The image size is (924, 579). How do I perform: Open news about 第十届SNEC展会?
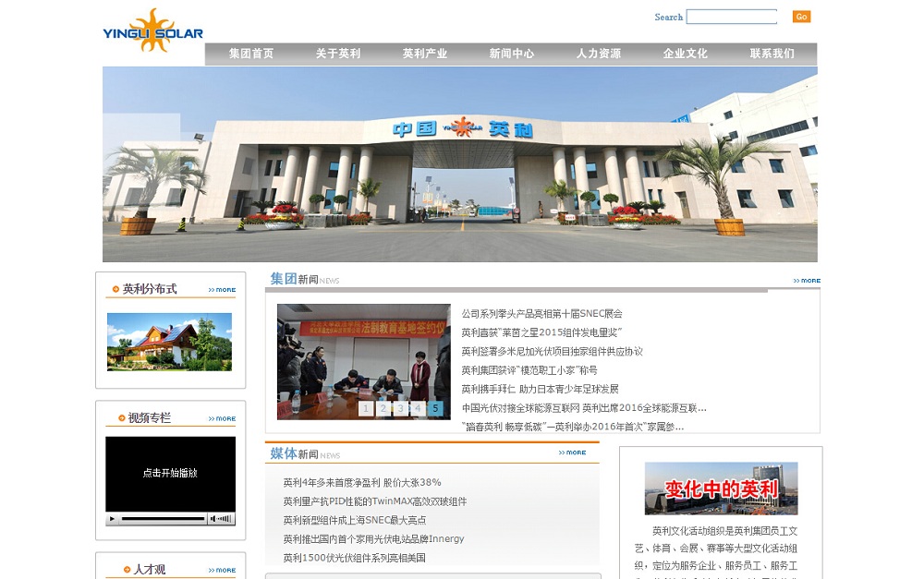(541, 314)
